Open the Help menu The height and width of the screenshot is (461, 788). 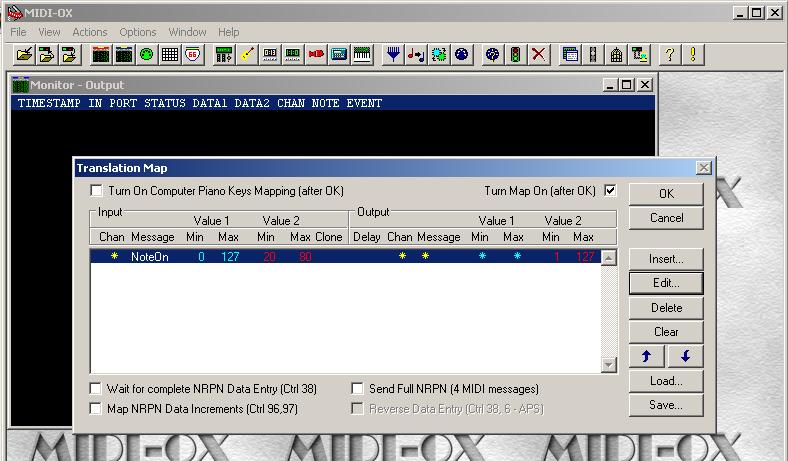[229, 32]
